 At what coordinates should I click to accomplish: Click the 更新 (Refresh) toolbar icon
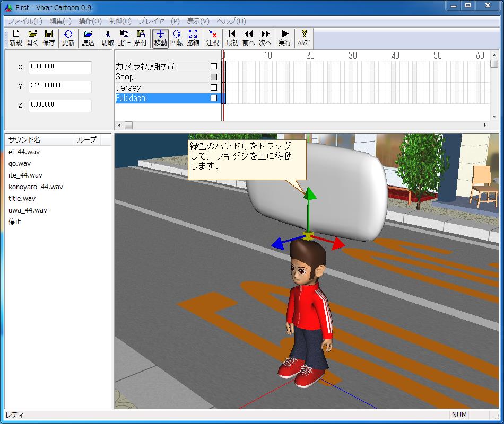pyautogui.click(x=68, y=38)
